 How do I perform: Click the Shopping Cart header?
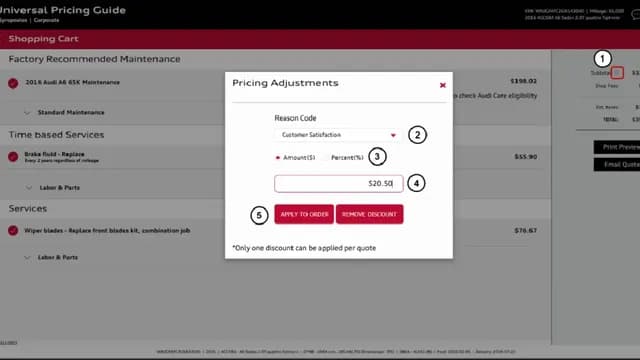pyautogui.click(x=43, y=39)
